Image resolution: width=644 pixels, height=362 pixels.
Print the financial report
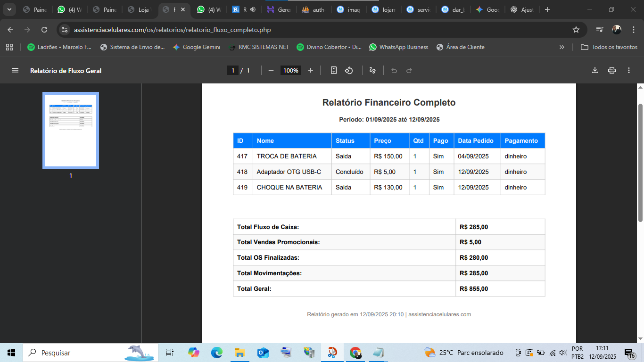pyautogui.click(x=612, y=70)
